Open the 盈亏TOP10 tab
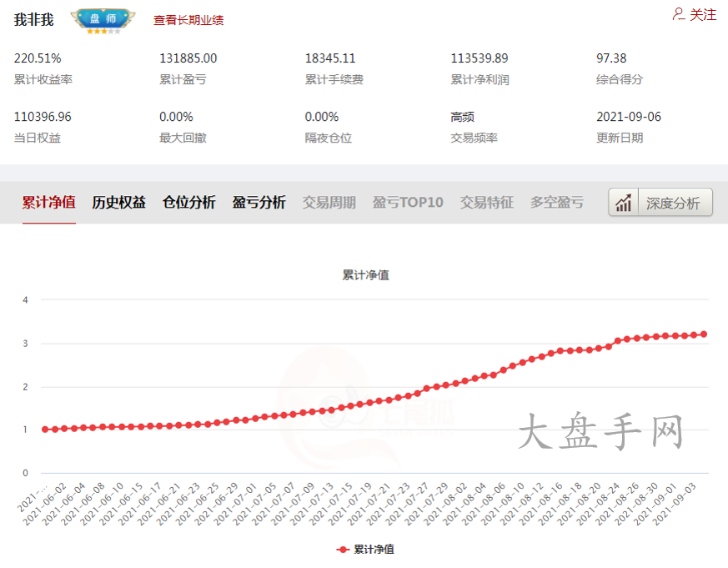The image size is (728, 568). (x=408, y=202)
